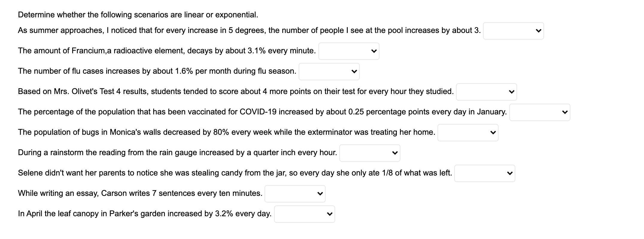The image size is (644, 239).
Task: Expand the rain gauge scenario dropdown
Action: [369, 153]
